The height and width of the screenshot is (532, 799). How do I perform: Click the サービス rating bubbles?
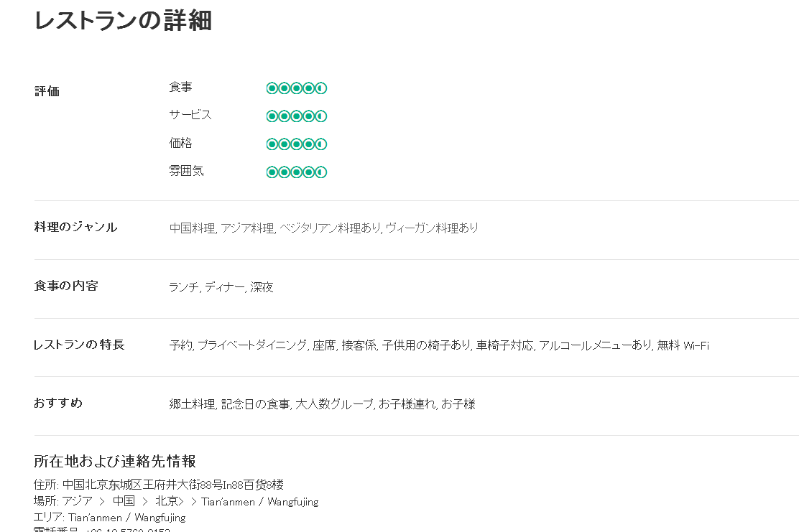(x=296, y=116)
